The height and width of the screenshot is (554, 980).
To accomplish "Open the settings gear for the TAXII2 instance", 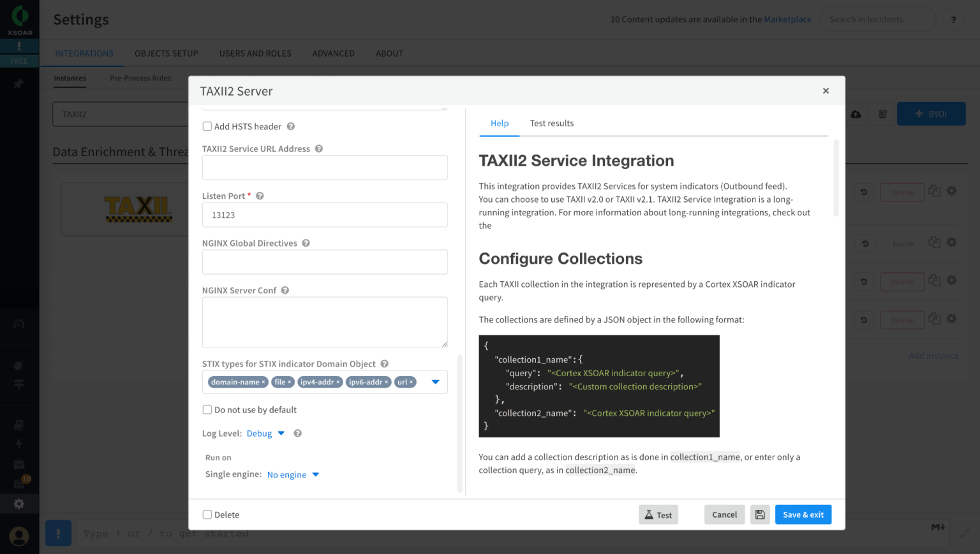I will click(x=952, y=191).
